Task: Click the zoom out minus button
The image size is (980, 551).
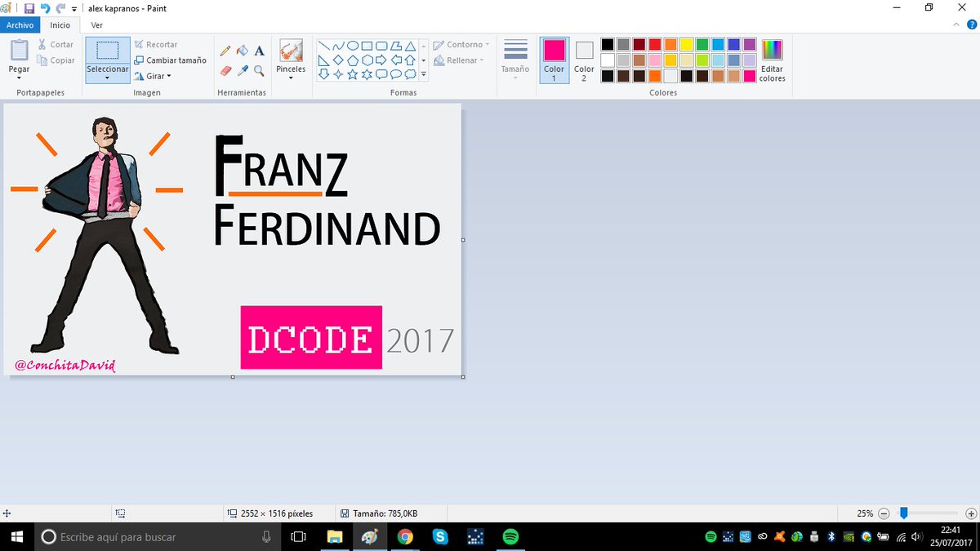Action: click(884, 513)
